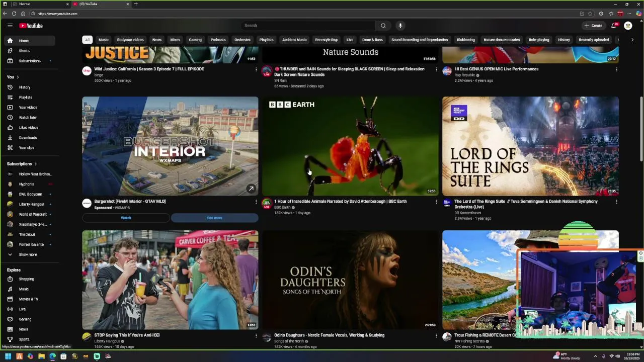Open Liked videos in the sidebar
This screenshot has width=644, height=362.
(x=30, y=127)
